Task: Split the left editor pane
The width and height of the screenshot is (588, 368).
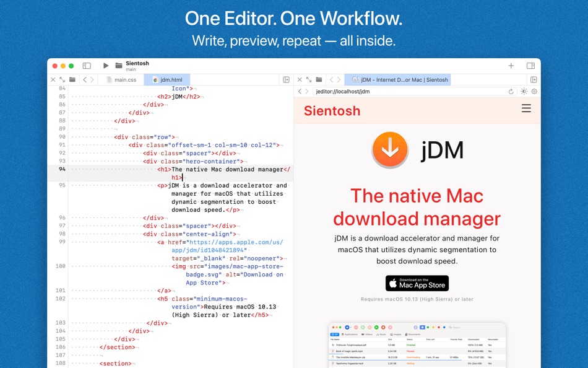Action: [x=286, y=79]
